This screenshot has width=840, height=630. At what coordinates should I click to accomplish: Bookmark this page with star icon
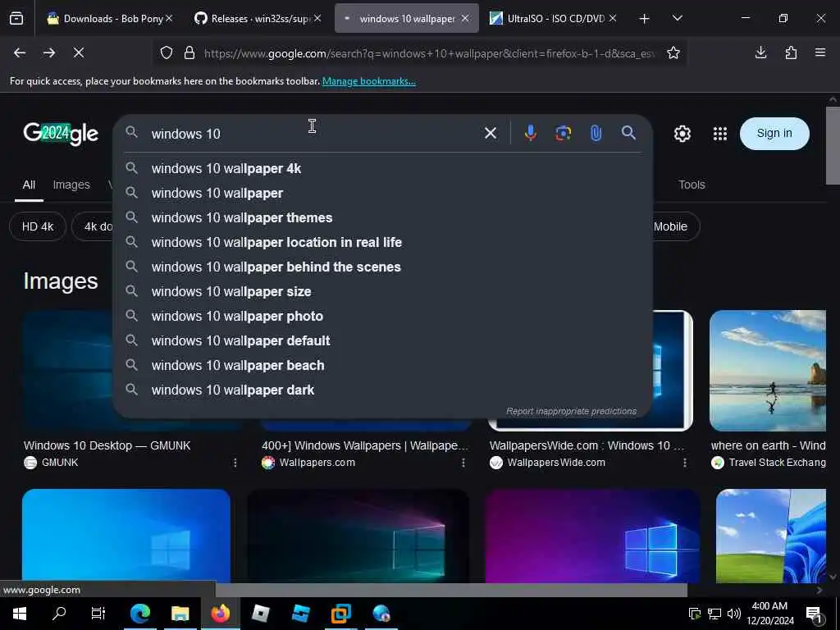(673, 52)
